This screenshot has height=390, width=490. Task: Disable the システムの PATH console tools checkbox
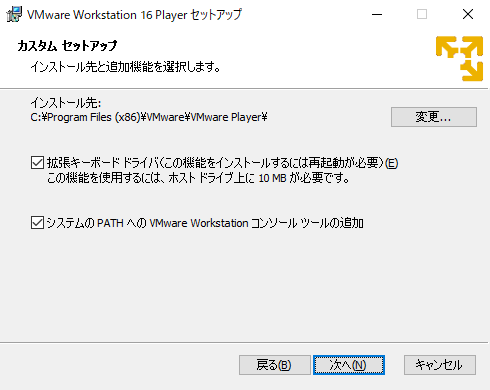(x=37, y=223)
